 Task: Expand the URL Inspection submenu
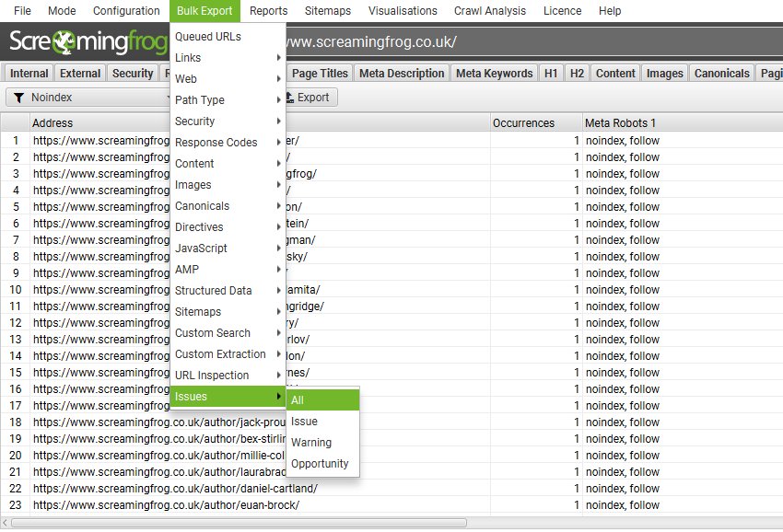click(228, 376)
